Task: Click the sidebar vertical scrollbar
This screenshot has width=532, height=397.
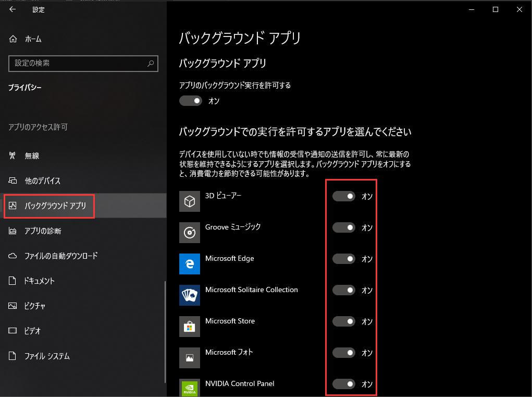Action: (x=165, y=332)
